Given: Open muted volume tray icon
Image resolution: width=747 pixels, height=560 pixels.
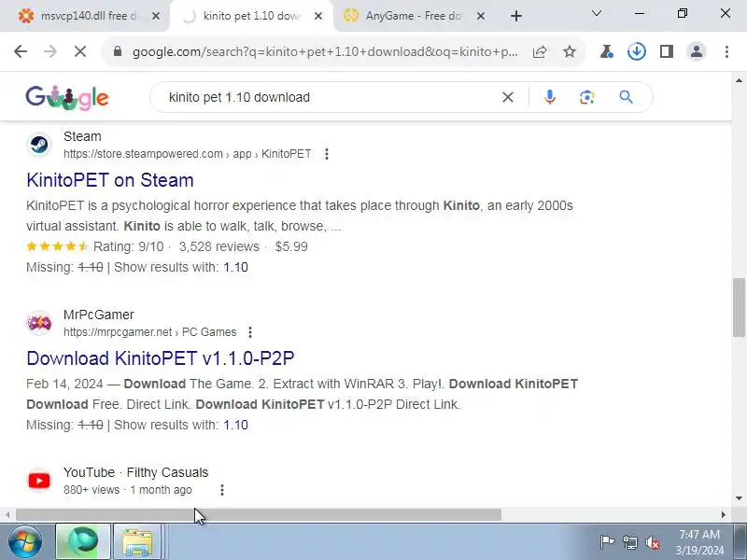Looking at the screenshot, I should (652, 542).
